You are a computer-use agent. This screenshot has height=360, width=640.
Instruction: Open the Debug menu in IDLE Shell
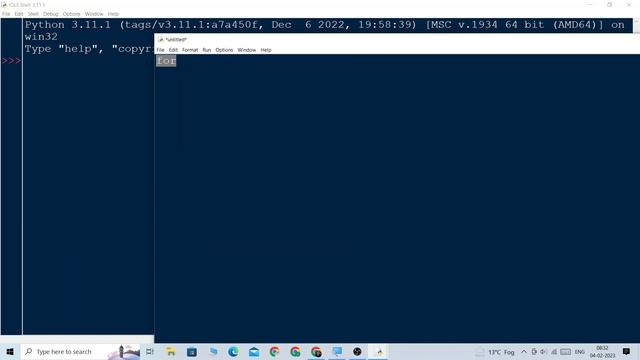click(x=51, y=14)
